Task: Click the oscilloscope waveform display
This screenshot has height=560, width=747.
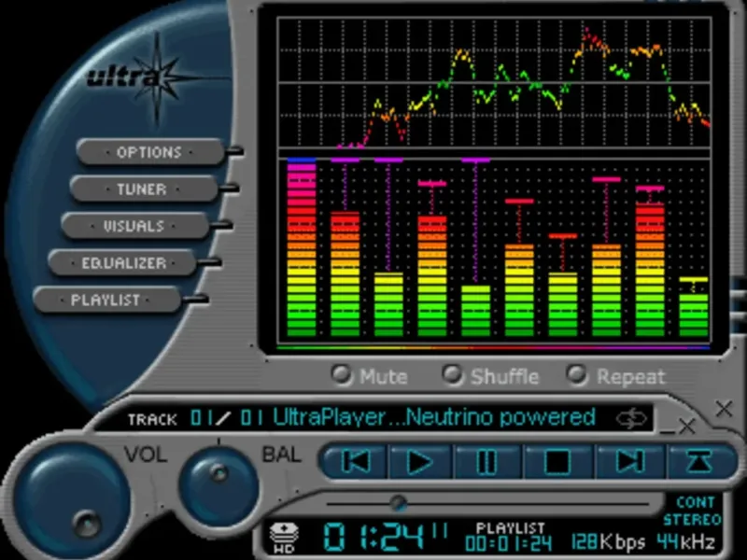Action: [494, 83]
